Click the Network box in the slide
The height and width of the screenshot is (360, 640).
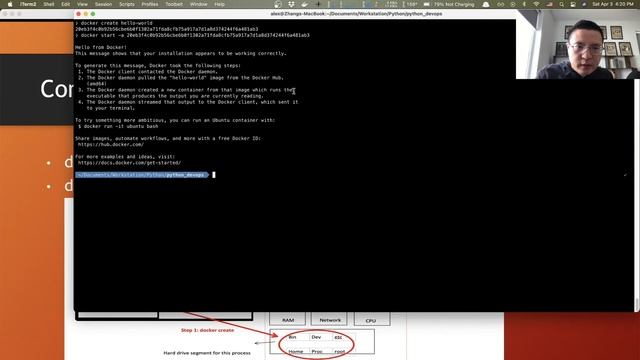(x=330, y=319)
